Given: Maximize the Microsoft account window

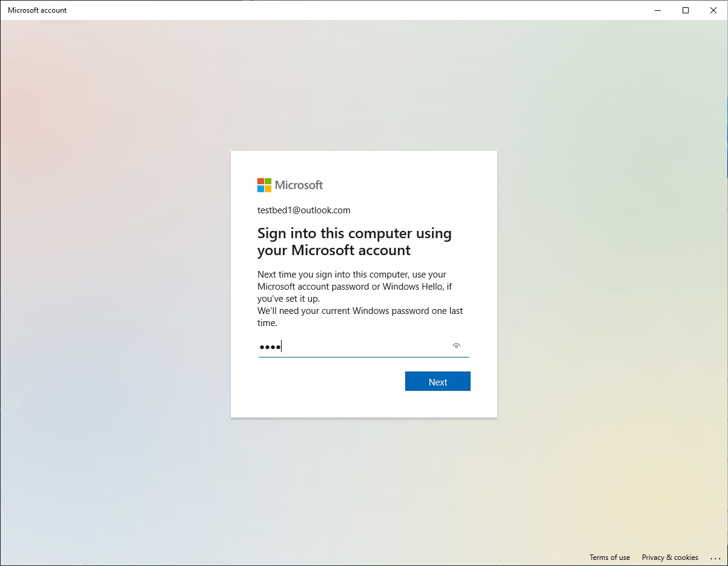Looking at the screenshot, I should coord(686,10).
